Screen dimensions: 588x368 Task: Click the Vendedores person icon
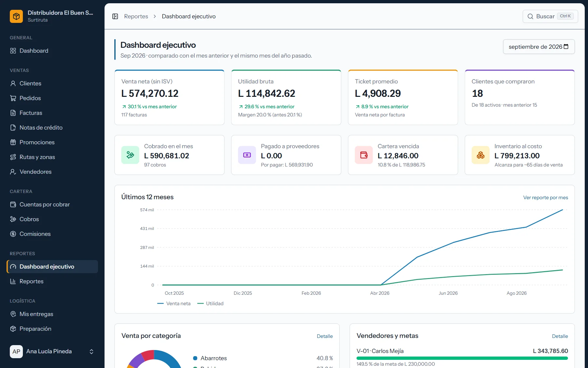point(13,172)
